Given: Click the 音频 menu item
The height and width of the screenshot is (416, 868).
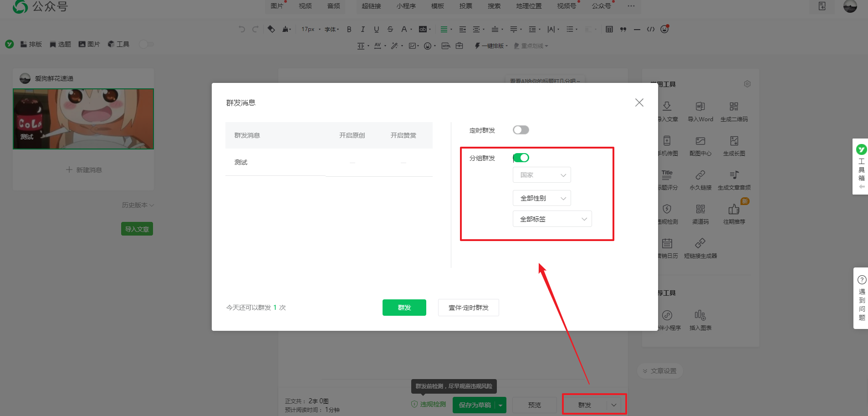Looking at the screenshot, I should click(x=333, y=6).
